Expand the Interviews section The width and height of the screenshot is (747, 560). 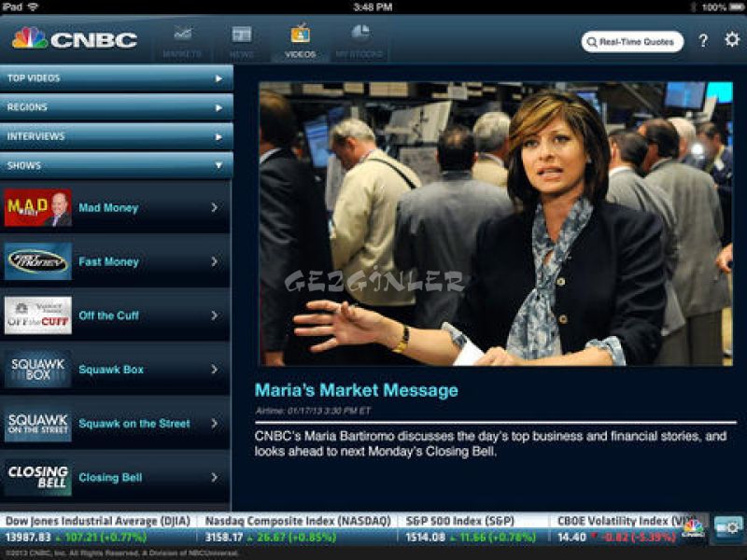coord(116,136)
